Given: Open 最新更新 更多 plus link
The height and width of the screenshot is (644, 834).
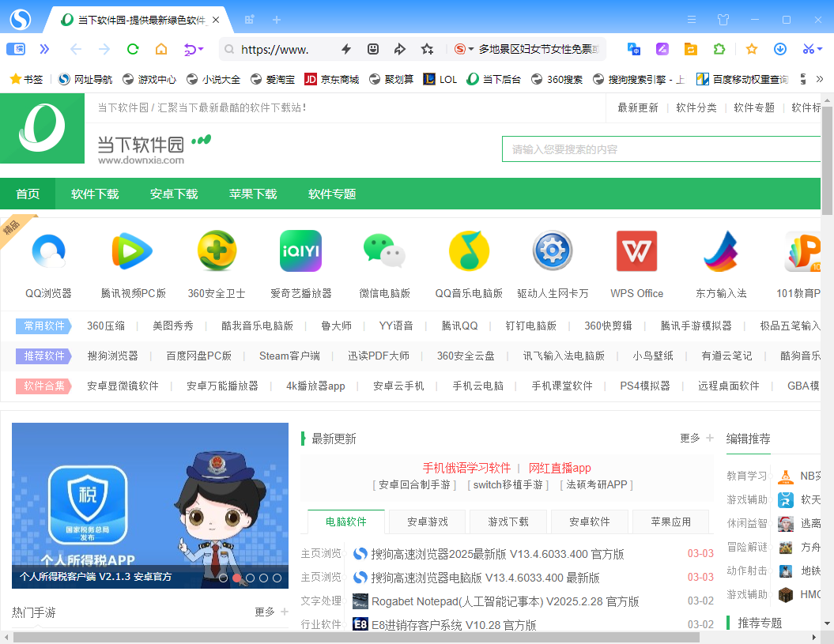Looking at the screenshot, I should tap(696, 439).
